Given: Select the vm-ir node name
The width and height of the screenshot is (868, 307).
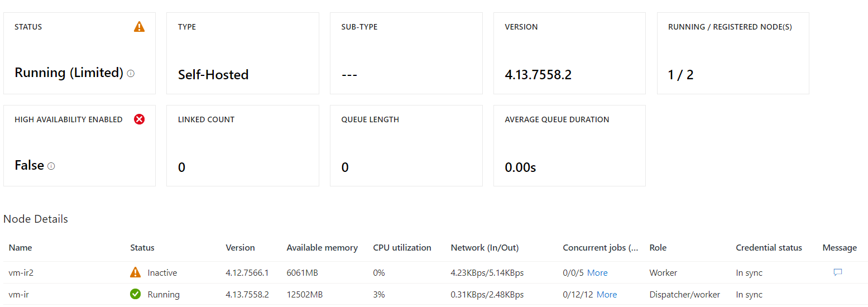Looking at the screenshot, I should pyautogui.click(x=19, y=294).
